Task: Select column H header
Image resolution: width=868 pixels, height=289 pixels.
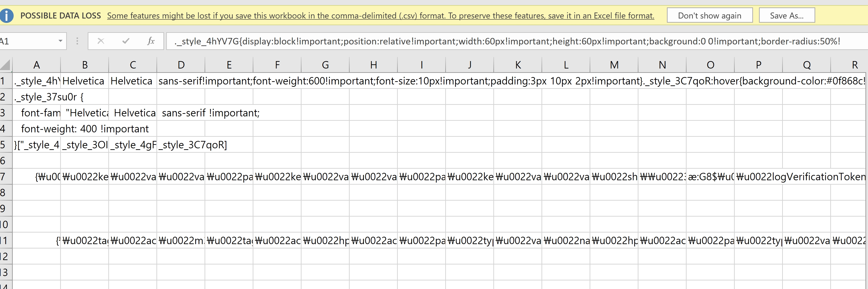Action: (x=374, y=65)
